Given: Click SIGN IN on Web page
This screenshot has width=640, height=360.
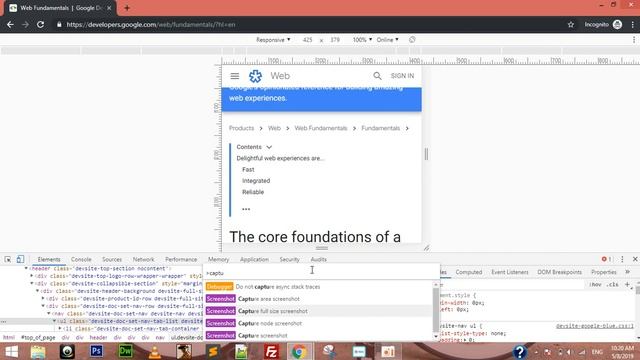Looking at the screenshot, I should click(x=402, y=76).
